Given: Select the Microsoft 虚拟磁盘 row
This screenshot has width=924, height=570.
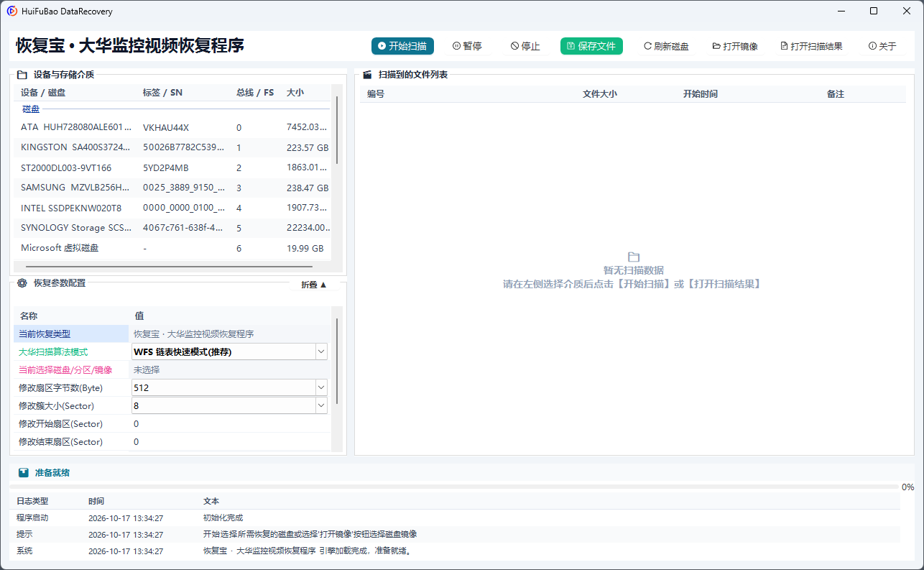Looking at the screenshot, I should coord(172,248).
